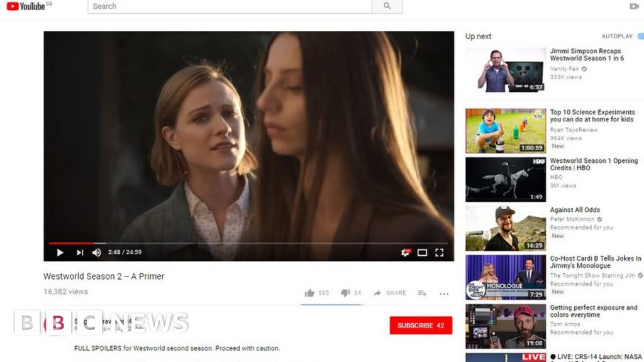Focus the Search input field
This screenshot has width=644, height=362.
230,6
